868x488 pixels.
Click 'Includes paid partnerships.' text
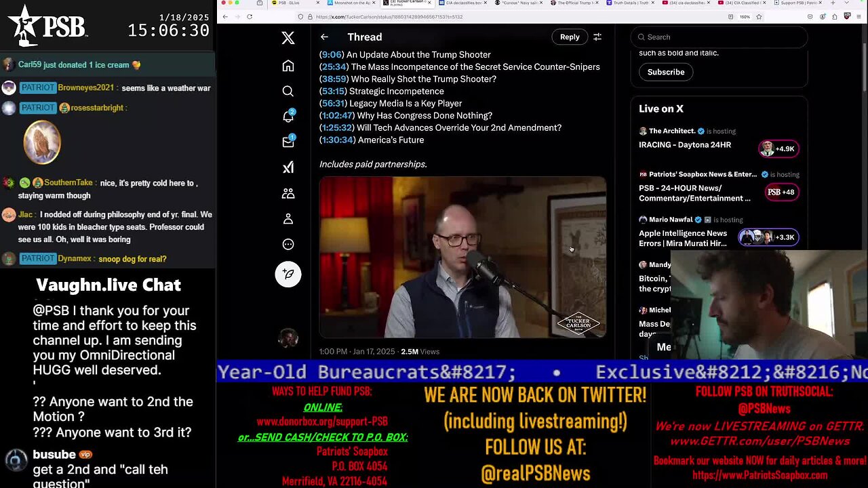pos(373,164)
